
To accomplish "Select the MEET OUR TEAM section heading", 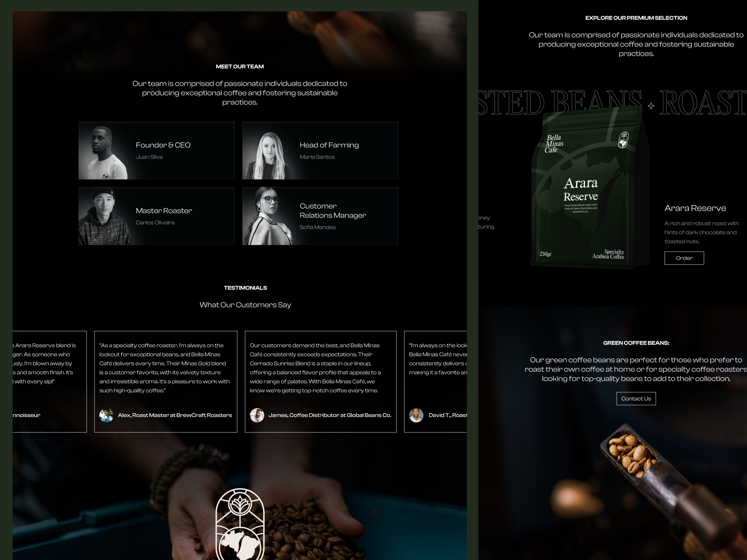I will [x=240, y=65].
